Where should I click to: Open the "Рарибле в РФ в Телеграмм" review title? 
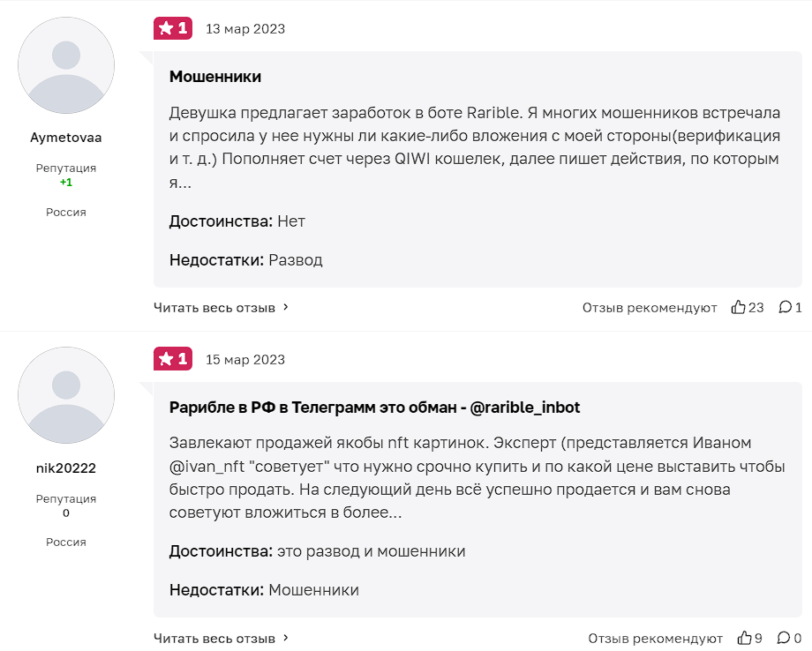coord(374,408)
